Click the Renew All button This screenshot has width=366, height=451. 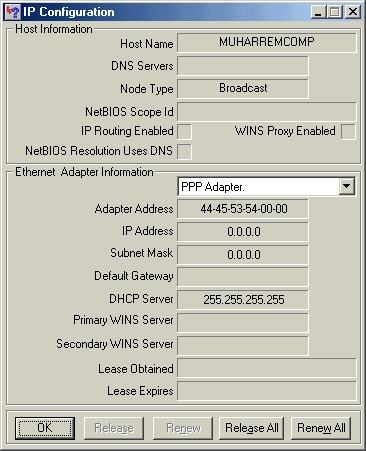point(321,428)
